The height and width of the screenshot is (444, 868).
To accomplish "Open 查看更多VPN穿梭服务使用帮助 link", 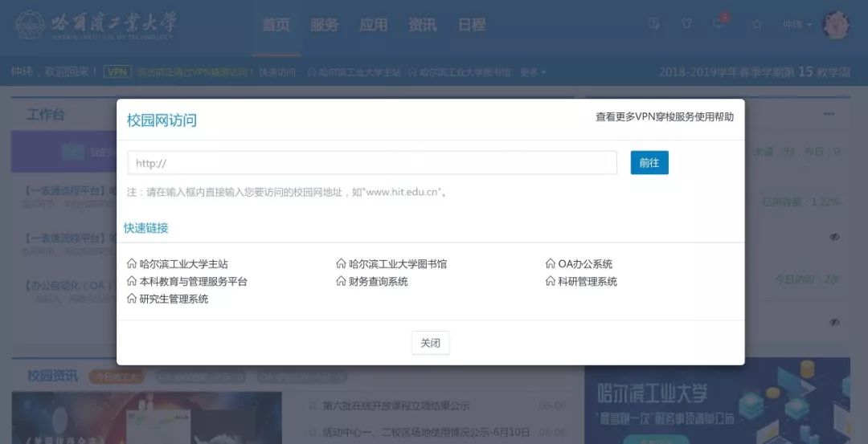I will pyautogui.click(x=665, y=116).
